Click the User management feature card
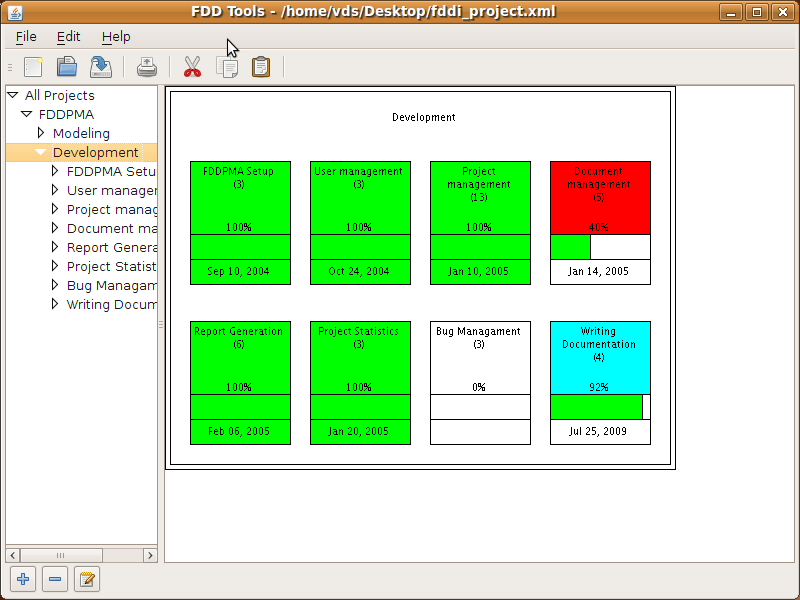 click(x=360, y=223)
